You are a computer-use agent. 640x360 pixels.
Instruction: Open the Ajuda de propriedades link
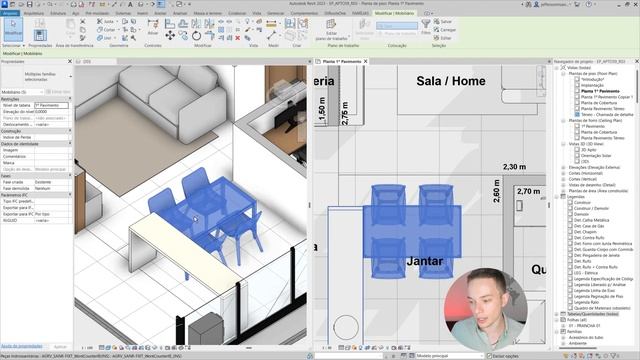point(22,347)
